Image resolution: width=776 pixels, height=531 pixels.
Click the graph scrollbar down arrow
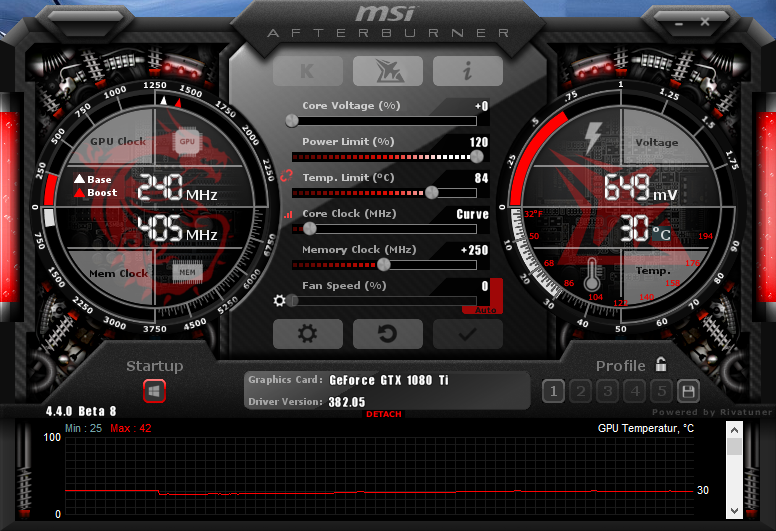734,511
